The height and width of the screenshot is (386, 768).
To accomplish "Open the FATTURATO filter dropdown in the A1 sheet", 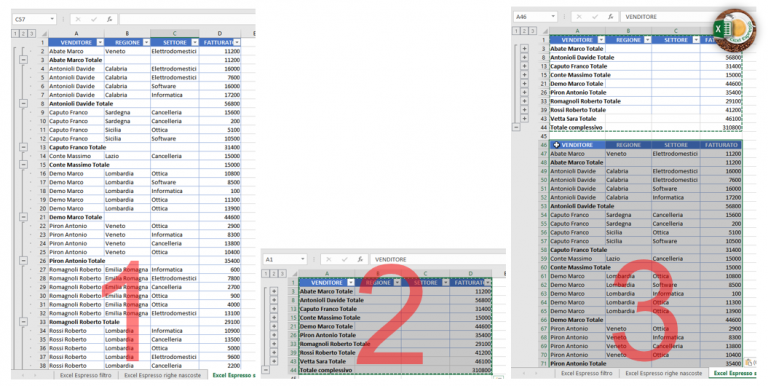I will (487, 283).
